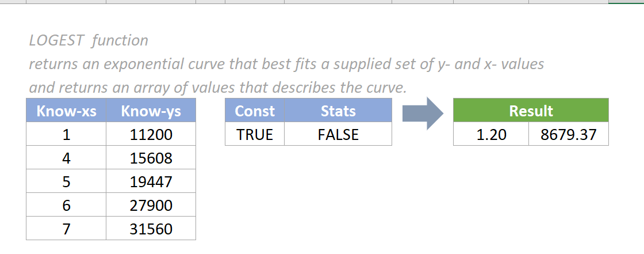Click the cell containing TRUE
644x254 pixels.
click(x=255, y=135)
